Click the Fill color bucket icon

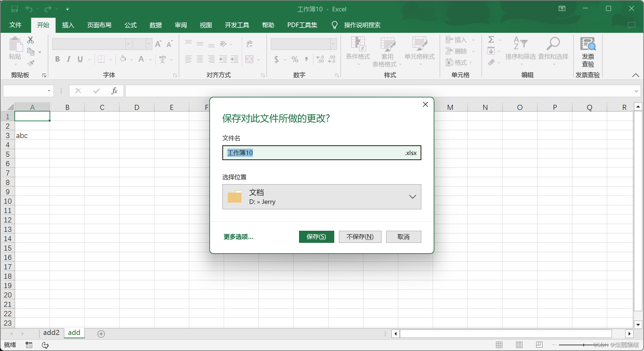(x=123, y=59)
